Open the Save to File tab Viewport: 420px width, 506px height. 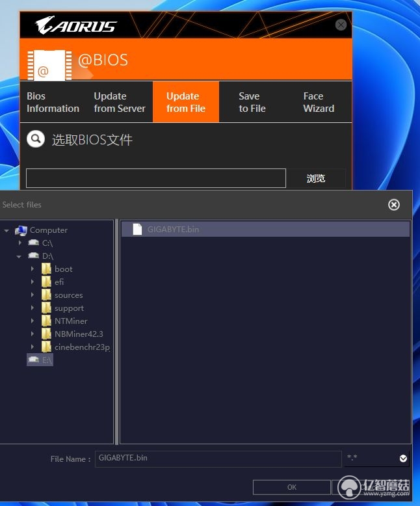252,102
